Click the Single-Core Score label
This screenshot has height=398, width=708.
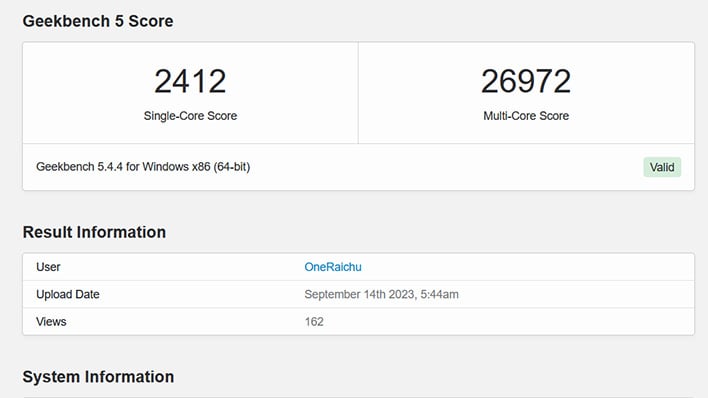pos(190,116)
